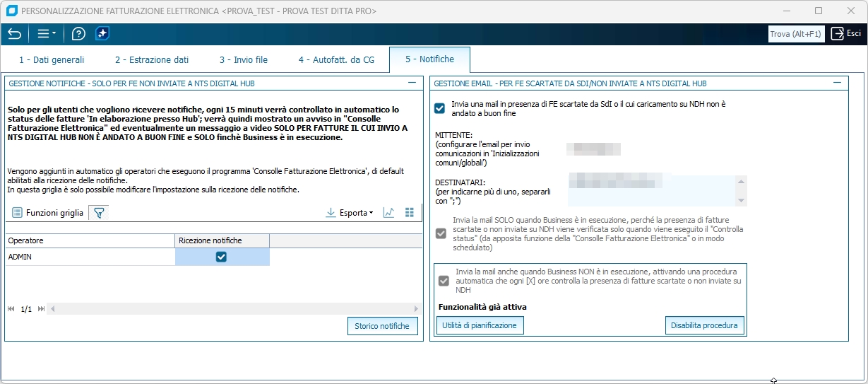Select the 5 - Notifiche tab
Image resolution: width=868 pixels, height=384 pixels.
pyautogui.click(x=429, y=59)
